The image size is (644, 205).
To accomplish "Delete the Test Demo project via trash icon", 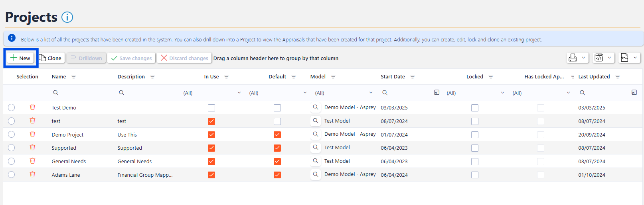I will point(32,107).
